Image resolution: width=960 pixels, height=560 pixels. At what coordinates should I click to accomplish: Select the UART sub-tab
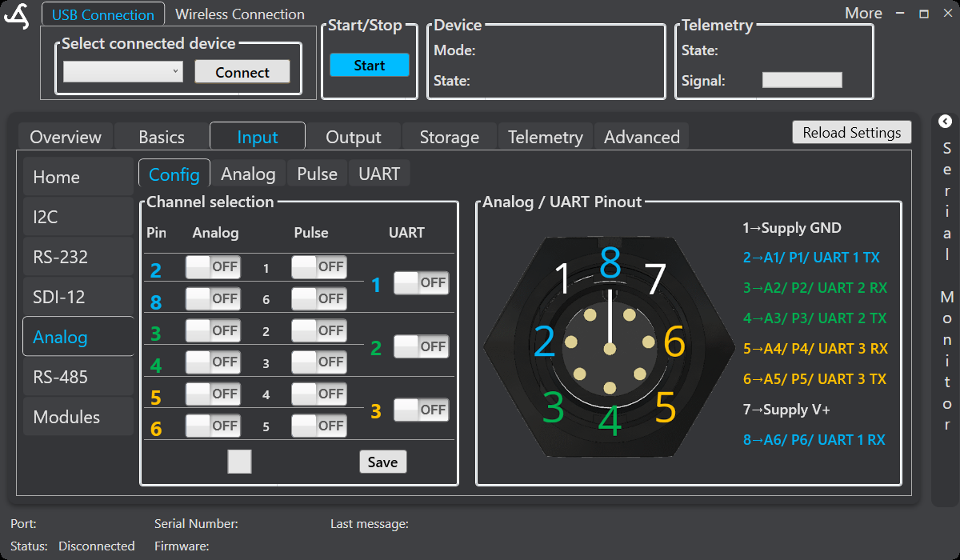click(379, 174)
